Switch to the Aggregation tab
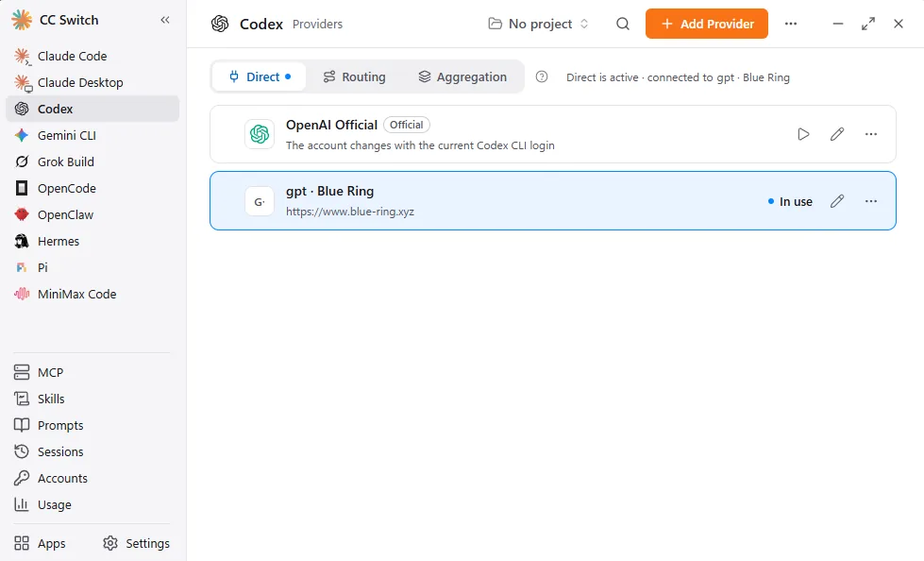The image size is (924, 561). pos(462,76)
